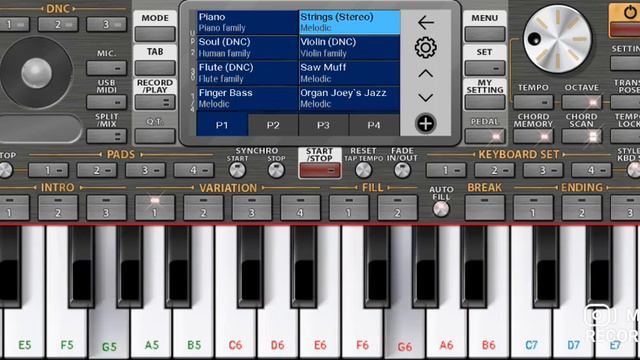
Task: Toggle the USB MIDI button
Action: 107,102
